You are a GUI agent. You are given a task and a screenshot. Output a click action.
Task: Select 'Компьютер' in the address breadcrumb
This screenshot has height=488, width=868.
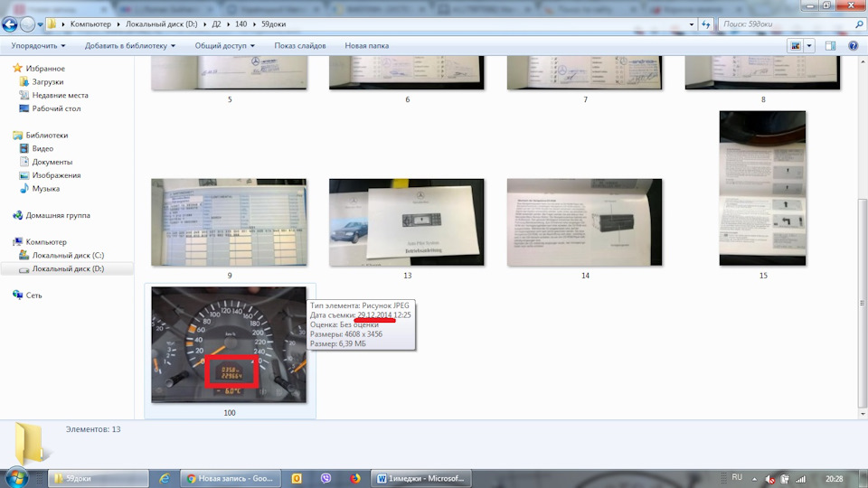[x=90, y=24]
